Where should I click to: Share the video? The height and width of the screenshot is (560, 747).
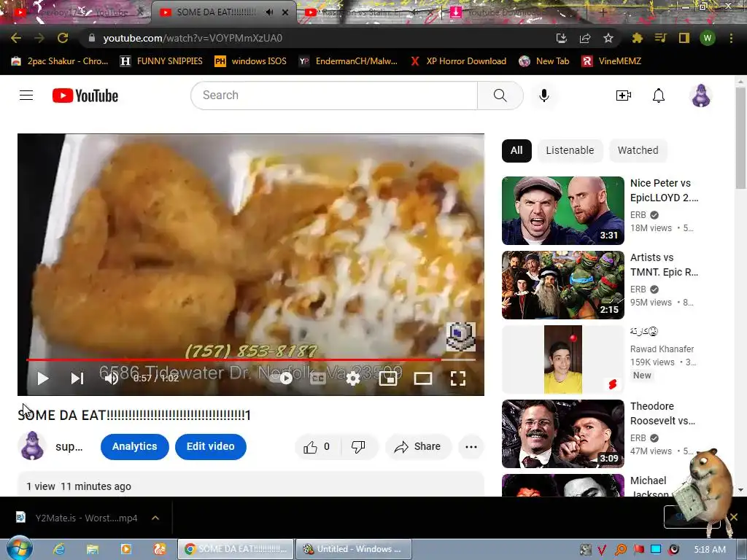point(418,447)
